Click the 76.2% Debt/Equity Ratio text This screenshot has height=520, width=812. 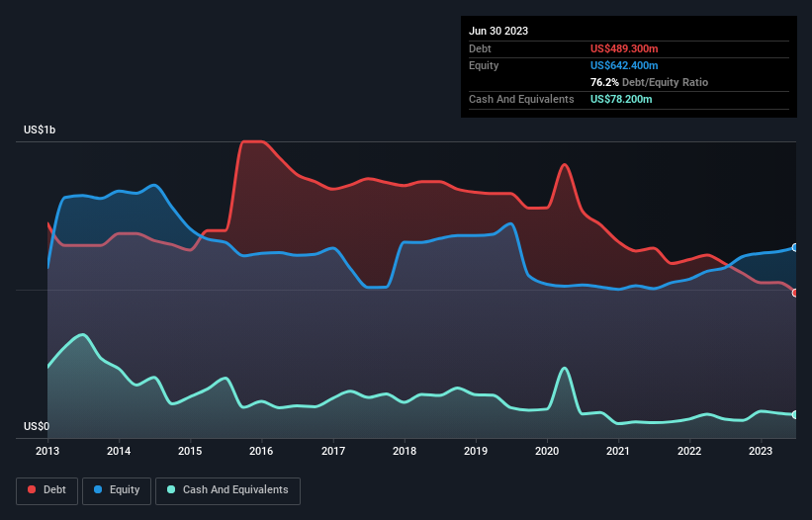point(649,82)
